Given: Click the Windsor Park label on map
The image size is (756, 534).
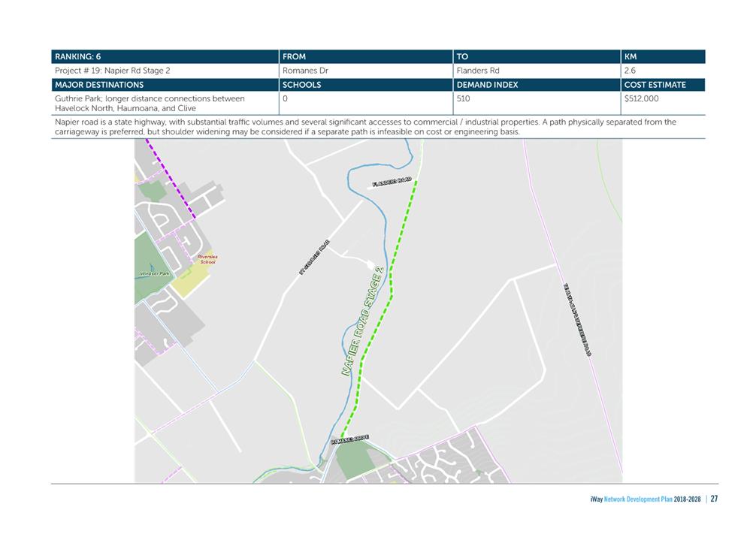Looking at the screenshot, I should coord(155,273).
